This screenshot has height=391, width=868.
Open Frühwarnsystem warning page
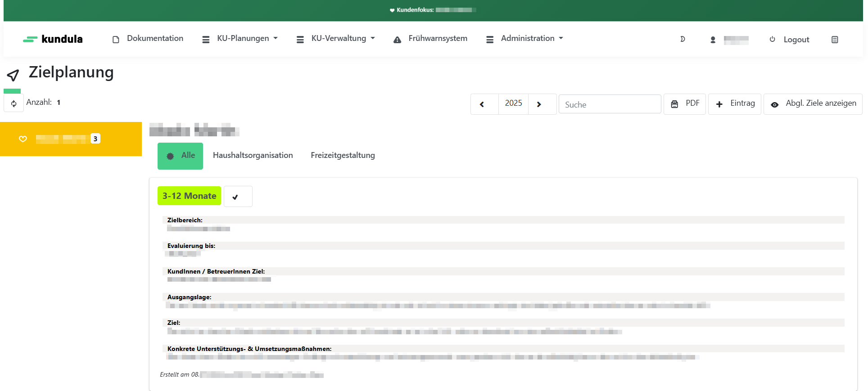tap(430, 39)
